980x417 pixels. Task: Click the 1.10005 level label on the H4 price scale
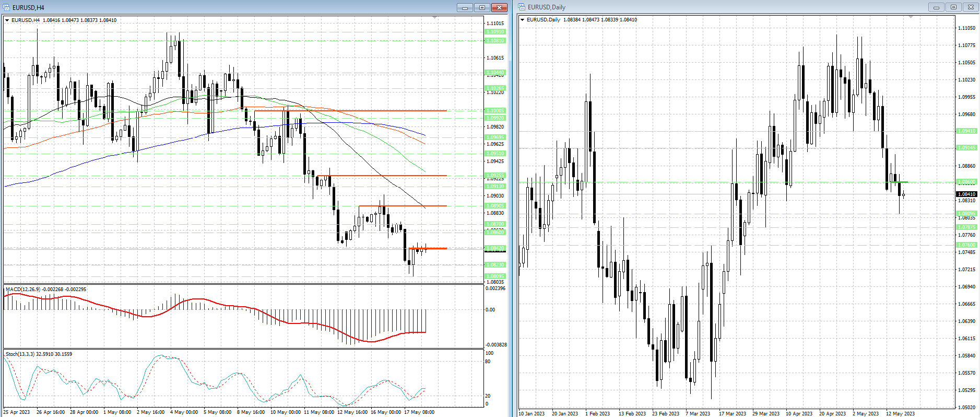(495, 111)
